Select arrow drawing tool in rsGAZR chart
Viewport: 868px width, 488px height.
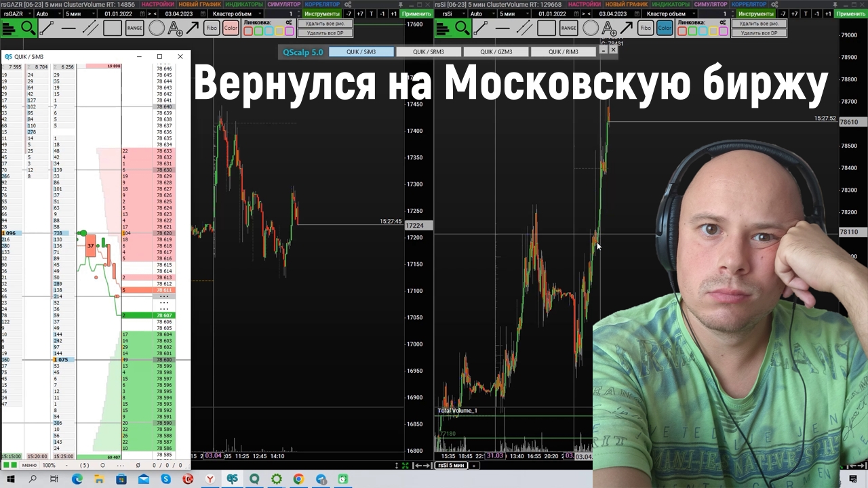[x=193, y=28]
